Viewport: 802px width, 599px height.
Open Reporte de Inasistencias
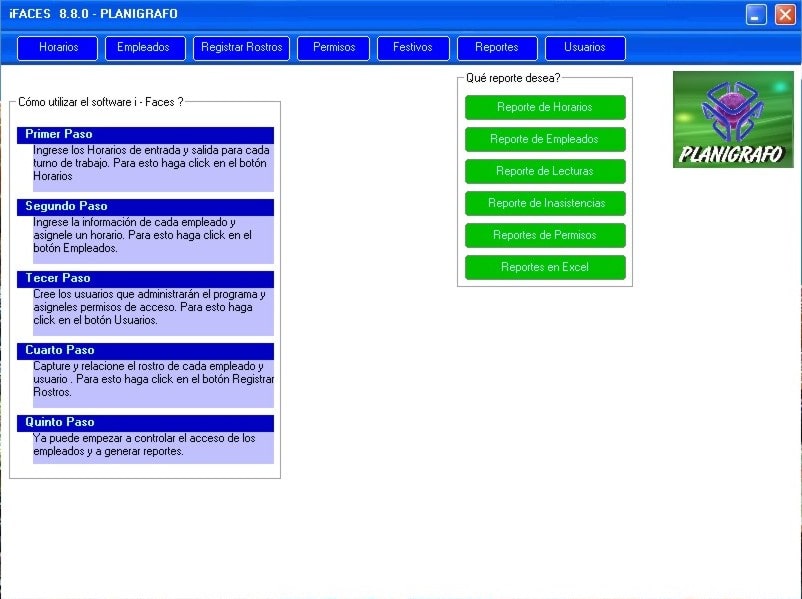[545, 203]
